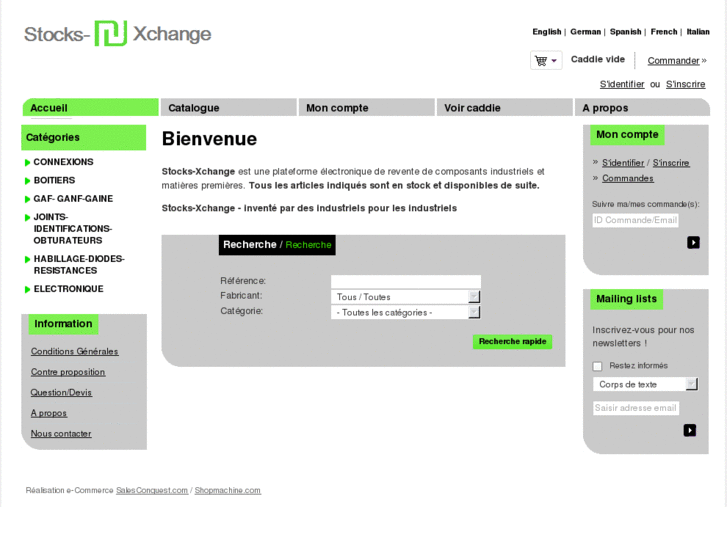Viewport: 727px width, 545px height.
Task: Click S'inscrire link below the cart
Action: coord(686,84)
